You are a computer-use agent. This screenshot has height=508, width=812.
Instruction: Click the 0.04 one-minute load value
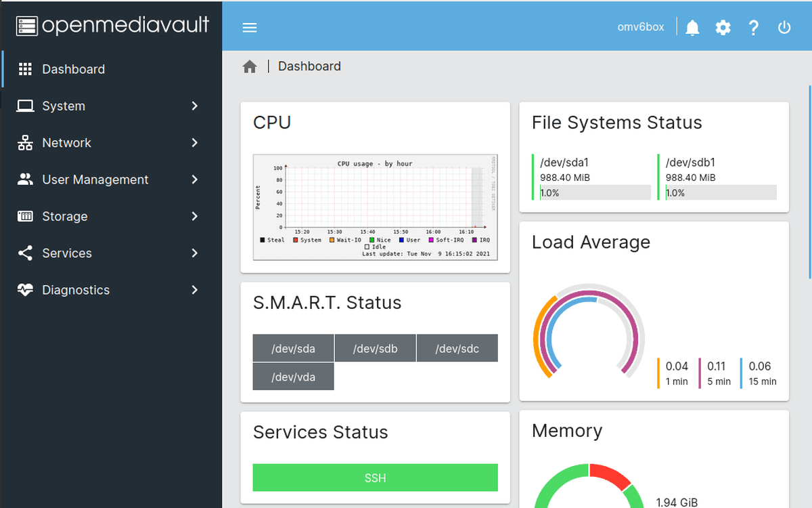(677, 366)
